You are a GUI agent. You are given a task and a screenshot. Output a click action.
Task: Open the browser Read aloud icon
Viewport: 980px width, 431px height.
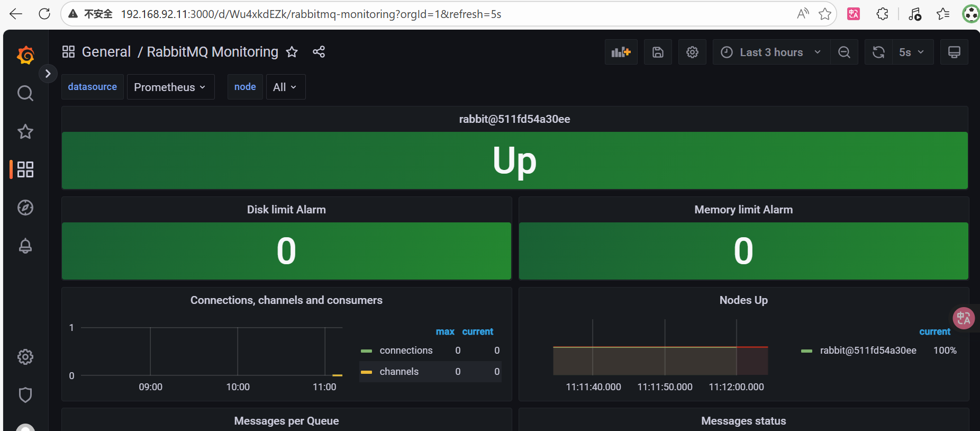[803, 14]
